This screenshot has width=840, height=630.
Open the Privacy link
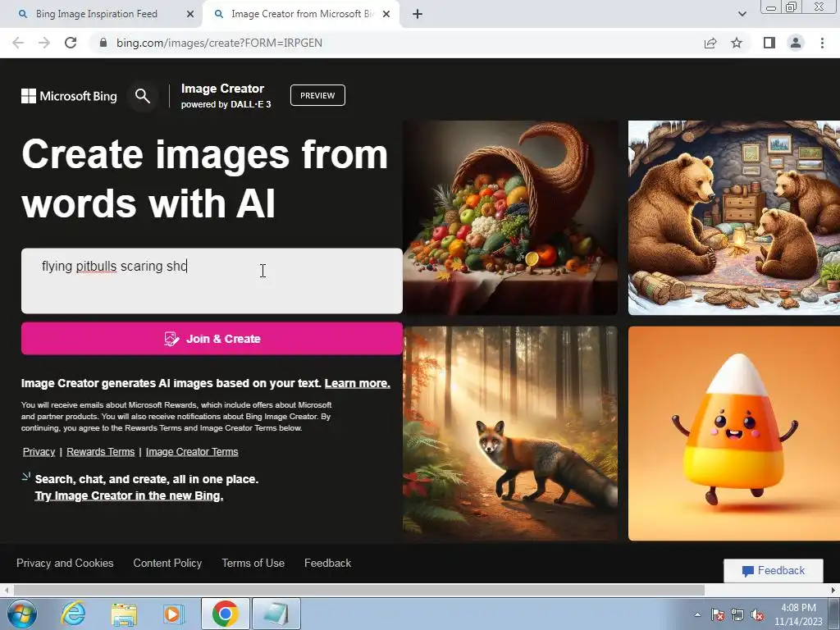pos(39,452)
